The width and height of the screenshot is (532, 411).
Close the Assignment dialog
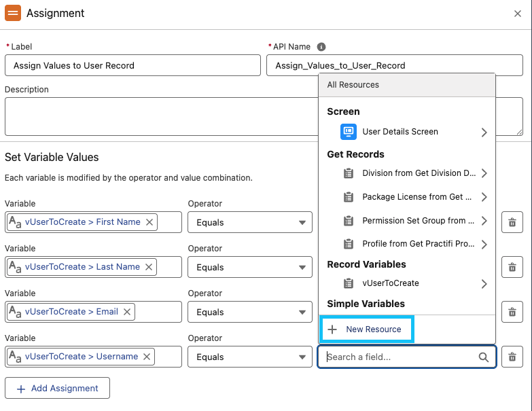pyautogui.click(x=518, y=14)
